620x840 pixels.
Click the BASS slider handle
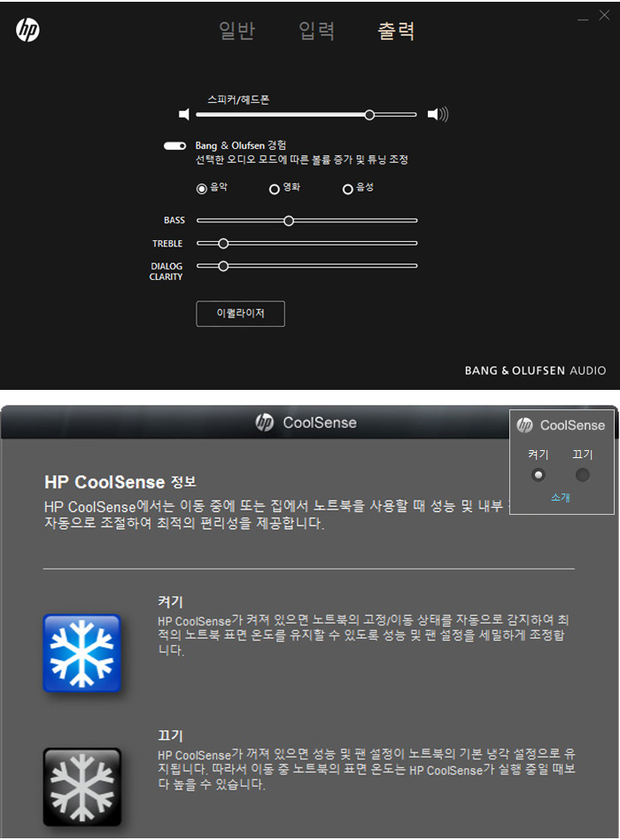point(289,221)
